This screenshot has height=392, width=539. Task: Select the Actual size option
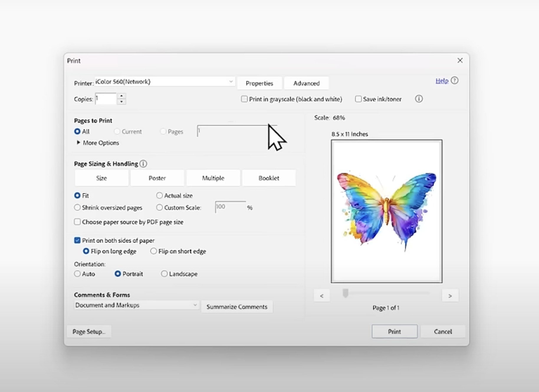tap(160, 195)
